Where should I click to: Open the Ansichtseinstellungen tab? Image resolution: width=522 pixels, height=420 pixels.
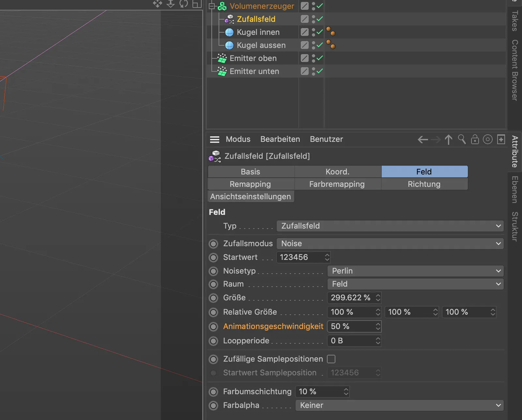[251, 197]
